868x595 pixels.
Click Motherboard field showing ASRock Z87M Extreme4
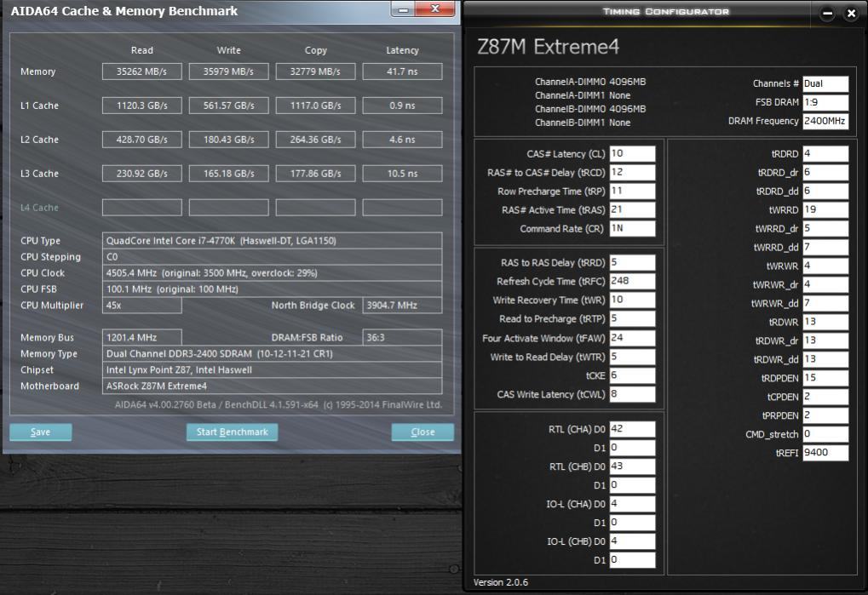click(x=272, y=386)
